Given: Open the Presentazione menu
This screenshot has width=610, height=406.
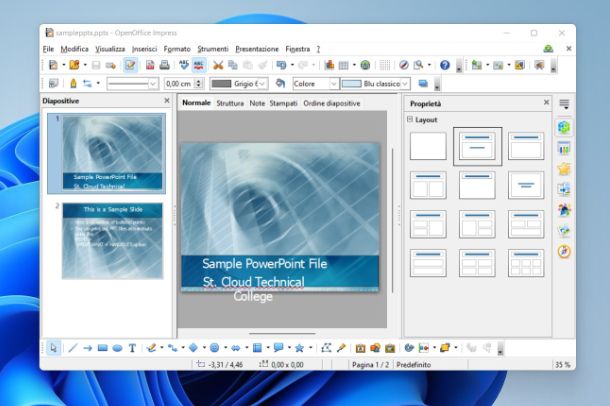Looking at the screenshot, I should coord(257,48).
